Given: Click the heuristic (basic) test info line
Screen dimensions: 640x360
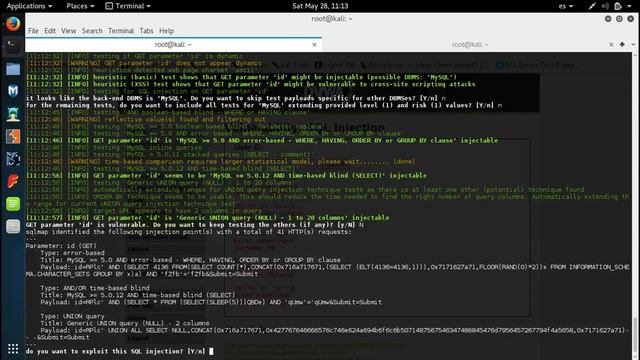Looking at the screenshot, I should pyautogui.click(x=241, y=77).
